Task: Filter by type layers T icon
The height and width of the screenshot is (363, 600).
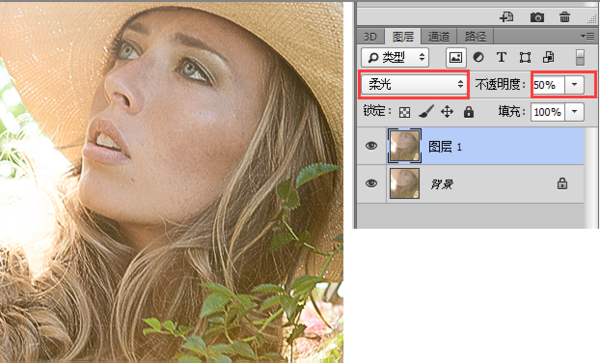Action: coord(501,57)
